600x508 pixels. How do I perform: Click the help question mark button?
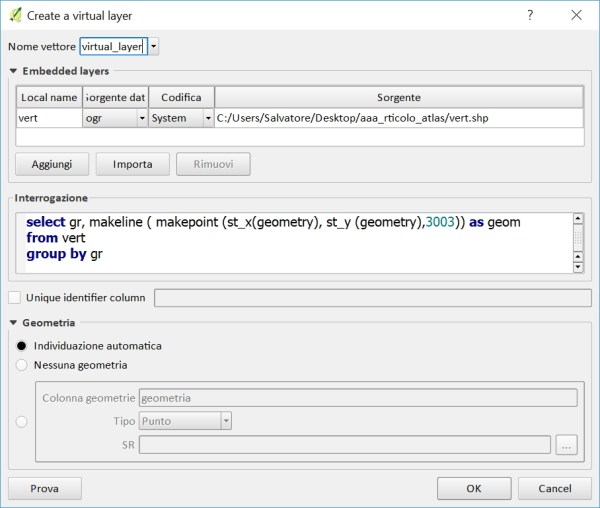click(x=530, y=15)
